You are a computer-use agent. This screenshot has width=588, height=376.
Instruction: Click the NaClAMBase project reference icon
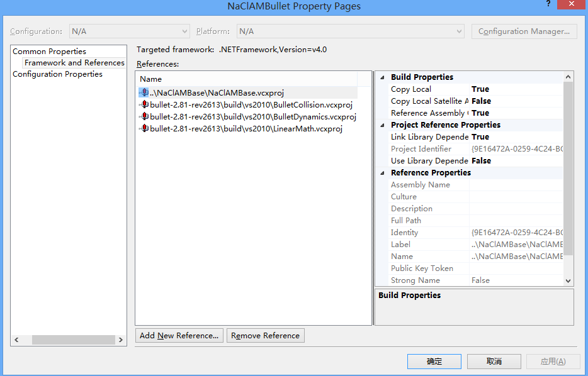click(x=144, y=92)
